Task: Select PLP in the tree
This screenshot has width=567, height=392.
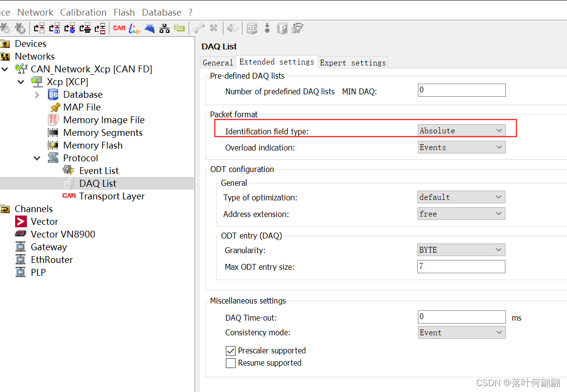Action: pyautogui.click(x=38, y=272)
